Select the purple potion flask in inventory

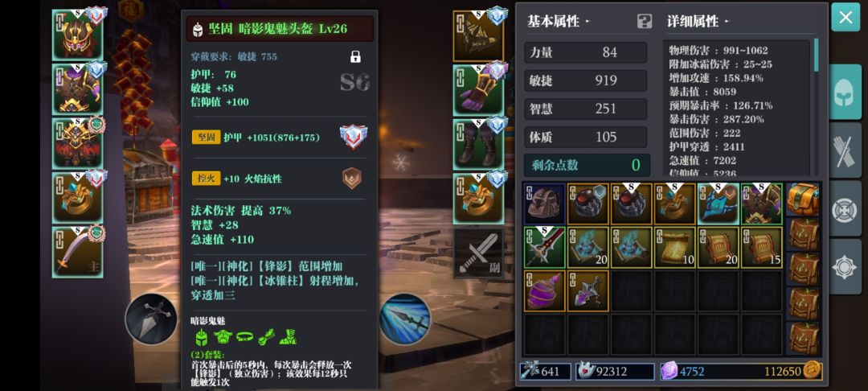tap(544, 290)
